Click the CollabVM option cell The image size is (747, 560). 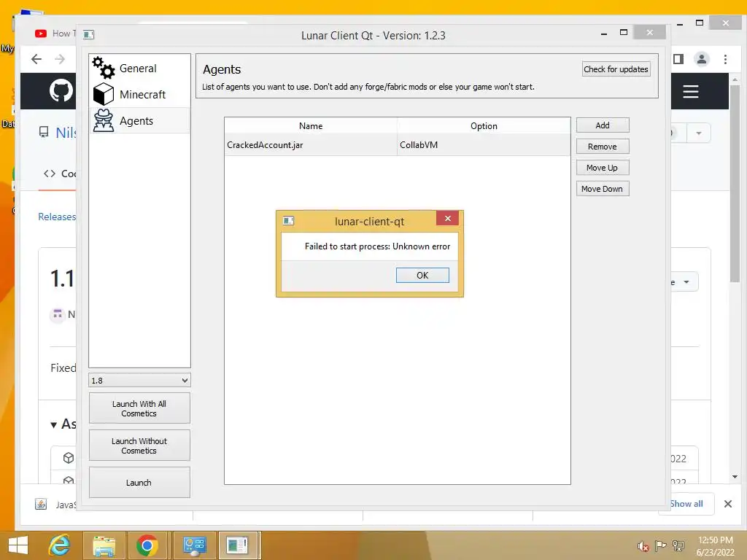pyautogui.click(x=484, y=145)
